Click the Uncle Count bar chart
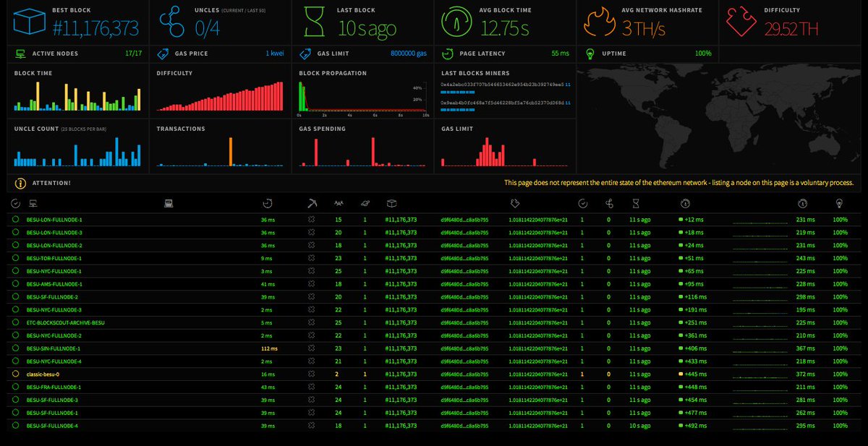Screen dimensions: 868x446 pos(77,152)
